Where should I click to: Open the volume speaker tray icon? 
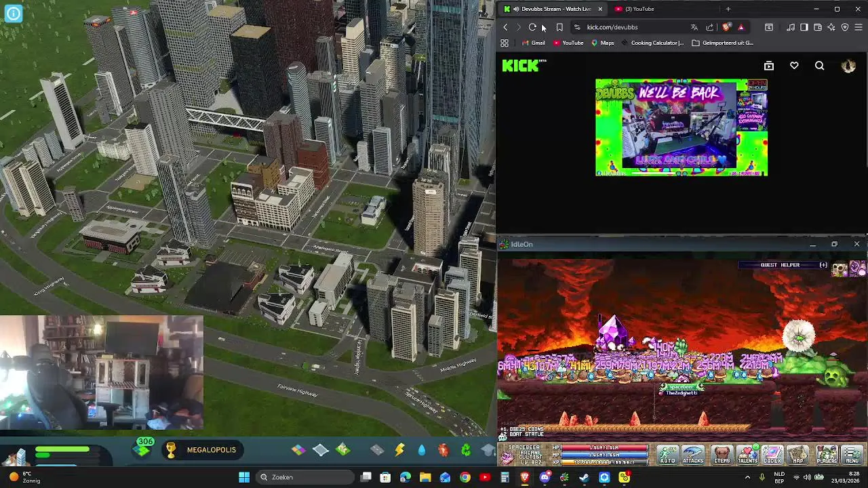807,477
